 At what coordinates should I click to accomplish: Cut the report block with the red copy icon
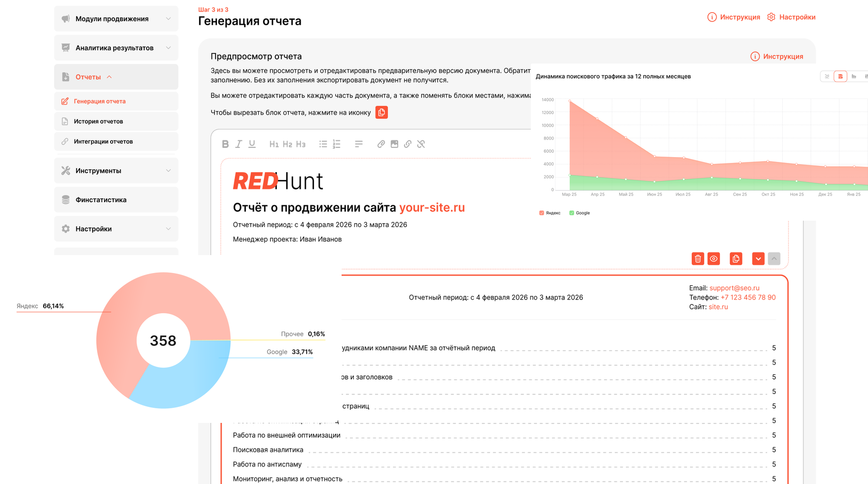[736, 258]
